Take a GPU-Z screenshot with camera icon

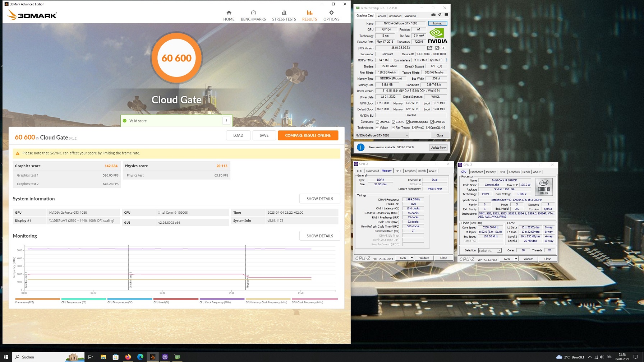tap(433, 15)
